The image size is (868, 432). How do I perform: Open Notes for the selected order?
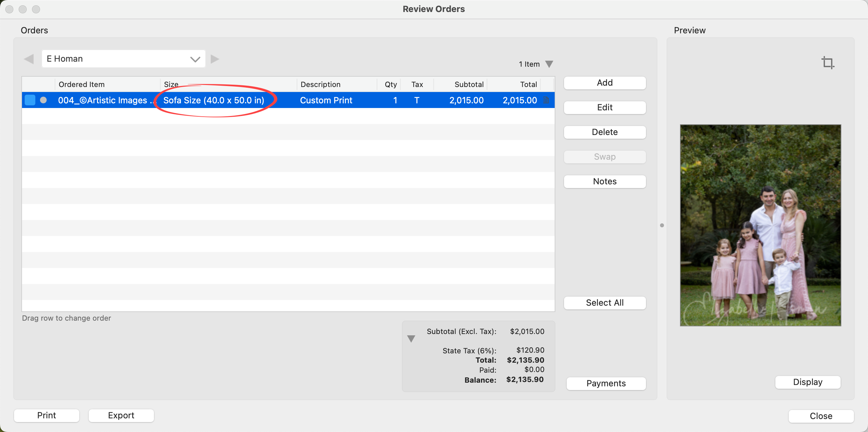(x=605, y=181)
